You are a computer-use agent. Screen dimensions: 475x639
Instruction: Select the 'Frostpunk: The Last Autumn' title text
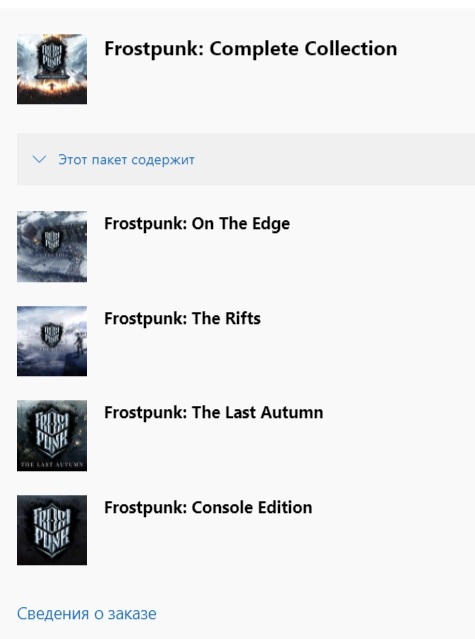[x=214, y=412]
